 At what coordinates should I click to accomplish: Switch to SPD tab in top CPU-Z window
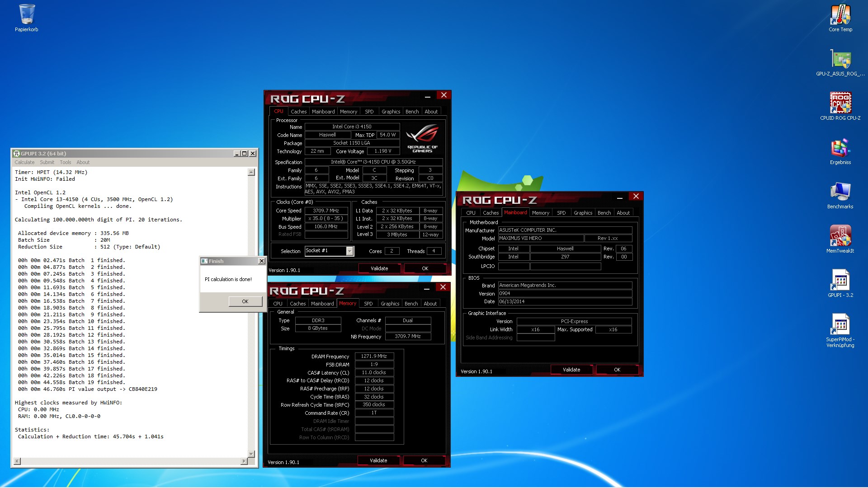(369, 112)
